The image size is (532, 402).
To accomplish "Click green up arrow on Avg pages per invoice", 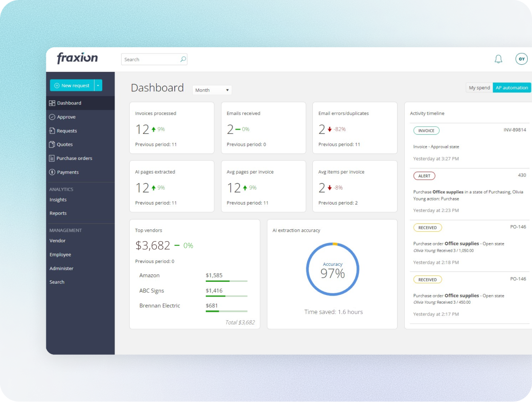I will [x=245, y=188].
